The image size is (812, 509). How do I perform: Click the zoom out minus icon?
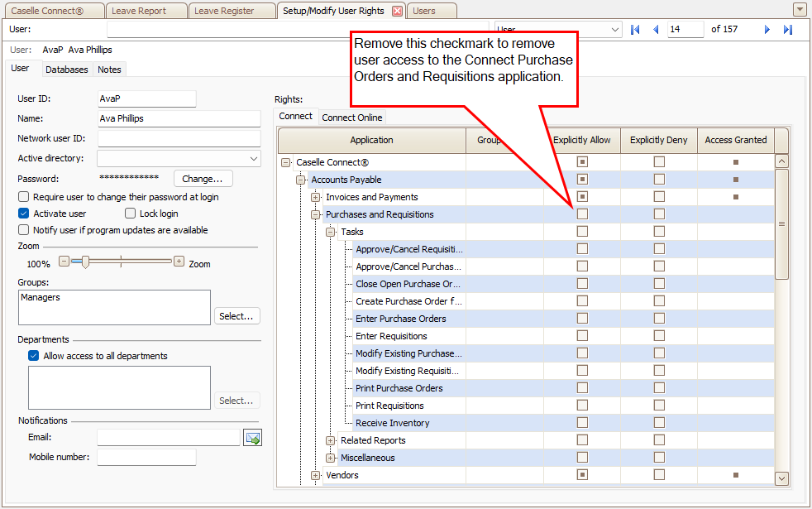point(64,262)
